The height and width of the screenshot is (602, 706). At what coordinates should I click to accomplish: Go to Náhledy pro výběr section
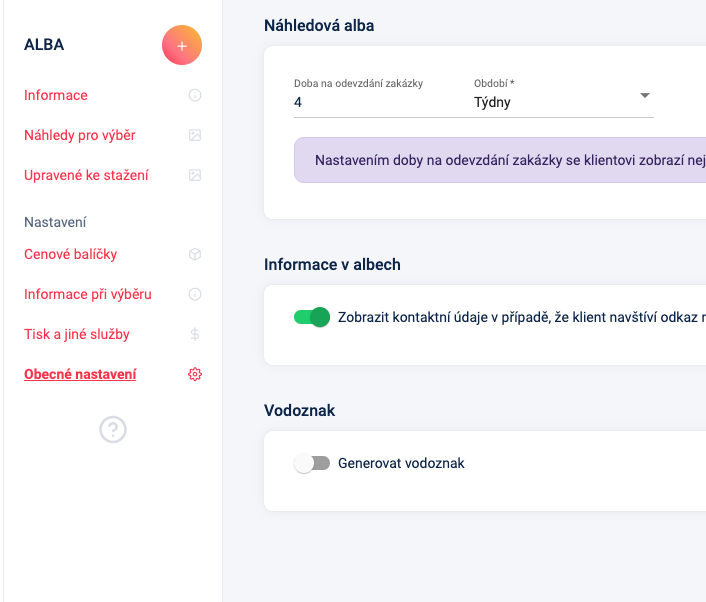80,135
